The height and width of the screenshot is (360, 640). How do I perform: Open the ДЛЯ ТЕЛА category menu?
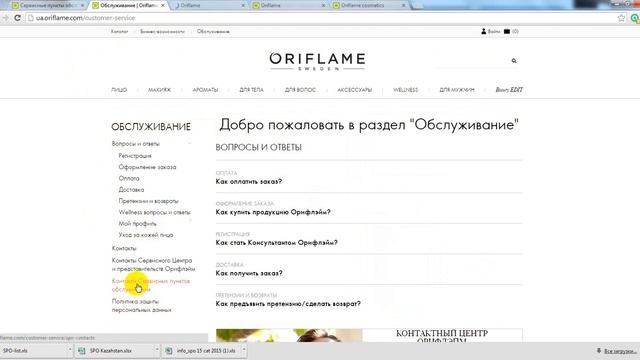tap(251, 90)
